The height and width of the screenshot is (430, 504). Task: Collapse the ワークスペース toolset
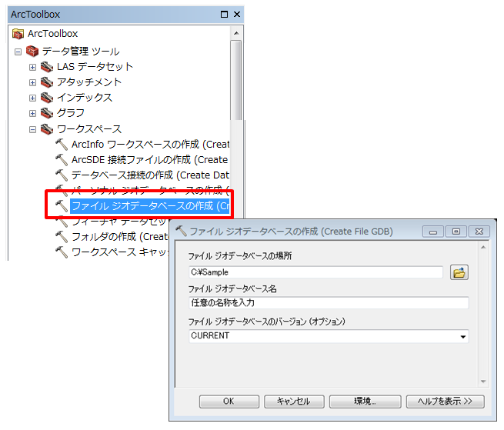pos(32,129)
